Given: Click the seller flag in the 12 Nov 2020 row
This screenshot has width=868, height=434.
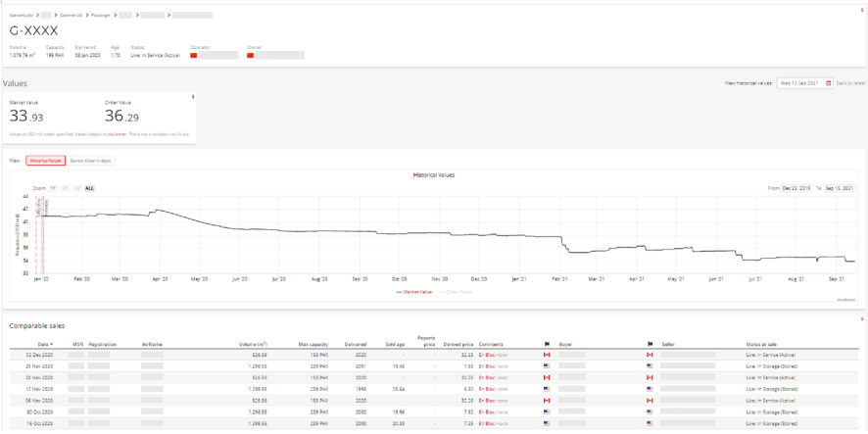Looking at the screenshot, I should (650, 389).
